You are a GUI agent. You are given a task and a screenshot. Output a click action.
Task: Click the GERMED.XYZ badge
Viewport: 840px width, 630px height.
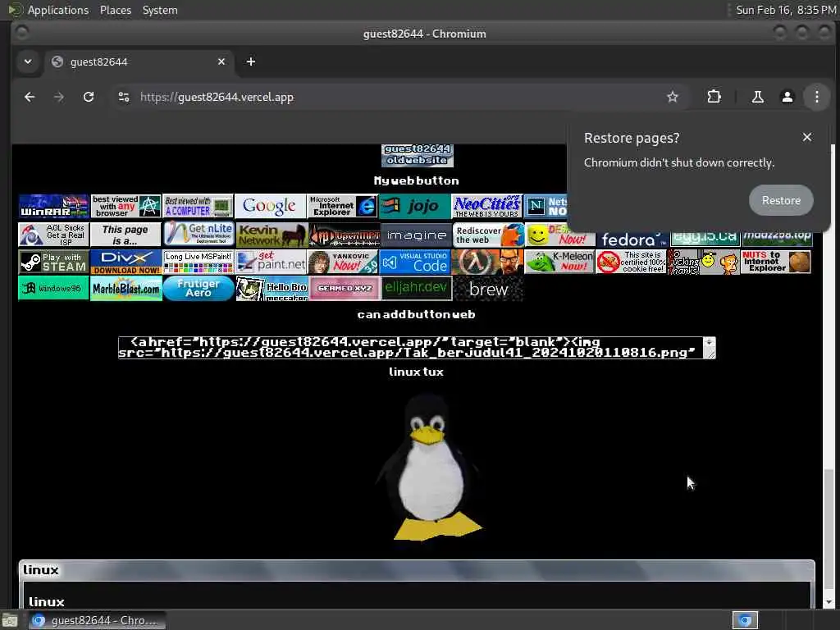tap(344, 288)
